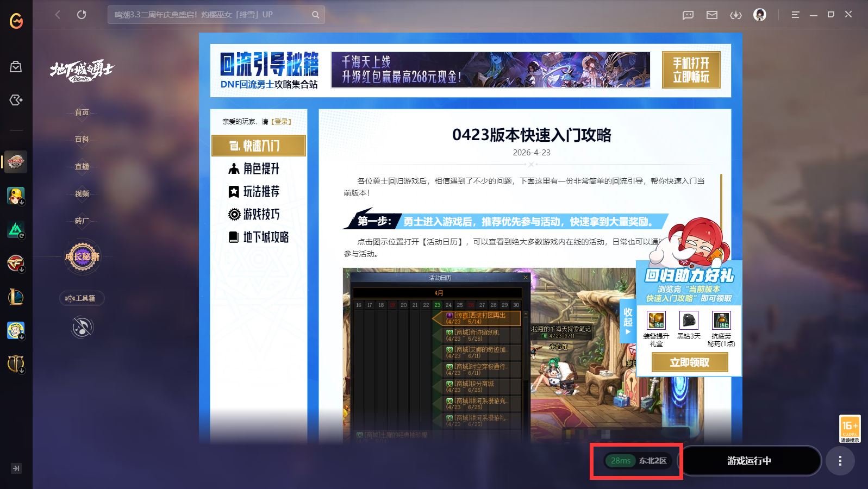Open 砖厂 in the game menu

[x=82, y=221]
